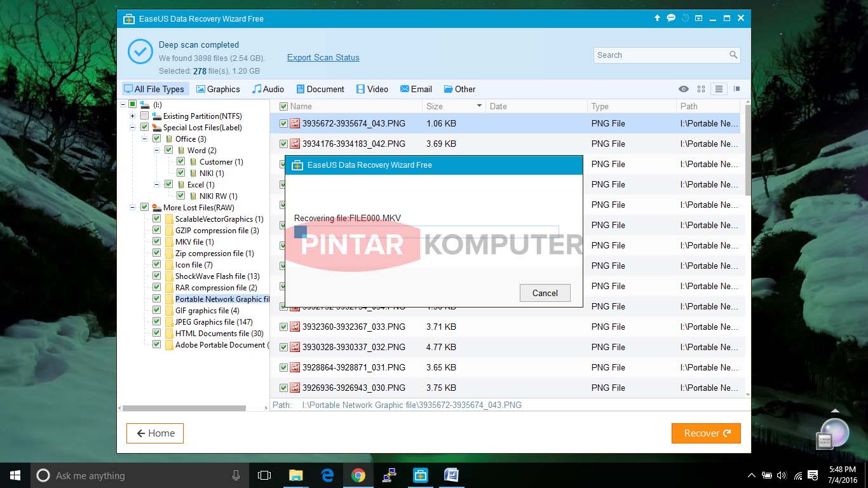Click PNG icon of 3935672-3935674_043.PNG

click(295, 123)
